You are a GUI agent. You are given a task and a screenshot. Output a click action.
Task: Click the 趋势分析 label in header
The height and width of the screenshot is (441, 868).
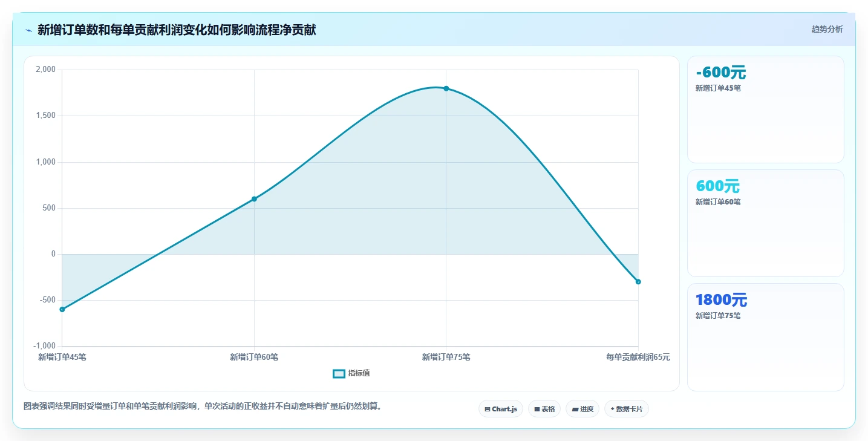(x=827, y=29)
